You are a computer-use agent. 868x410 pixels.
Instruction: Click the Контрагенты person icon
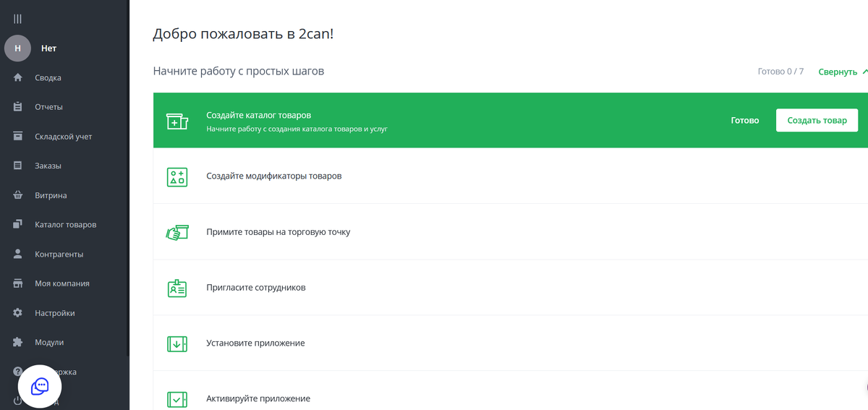pos(18,254)
